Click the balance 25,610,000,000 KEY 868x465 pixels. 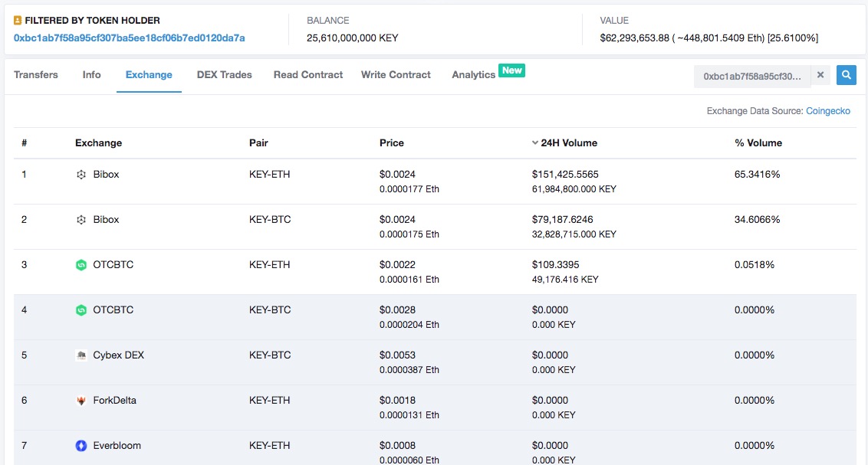pos(353,38)
